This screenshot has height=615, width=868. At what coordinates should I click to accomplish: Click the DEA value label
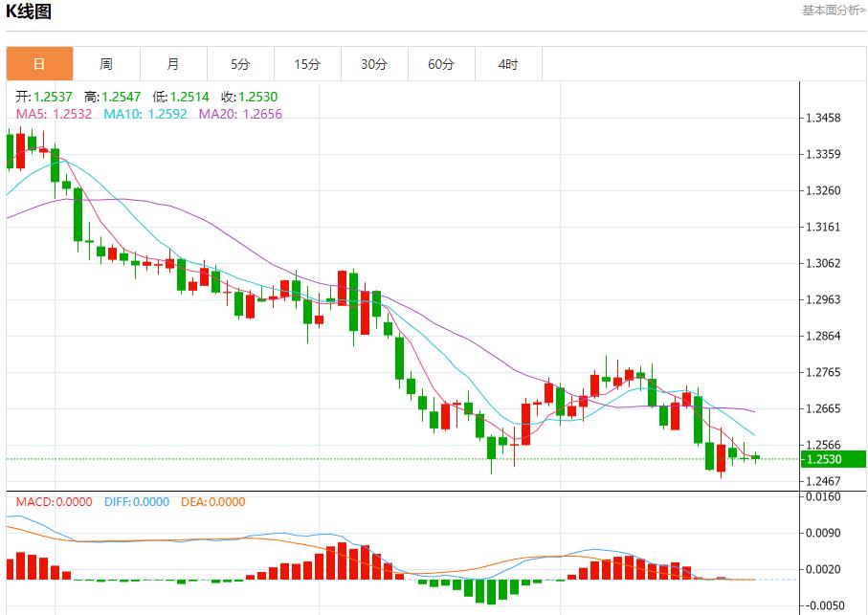pyautogui.click(x=211, y=501)
